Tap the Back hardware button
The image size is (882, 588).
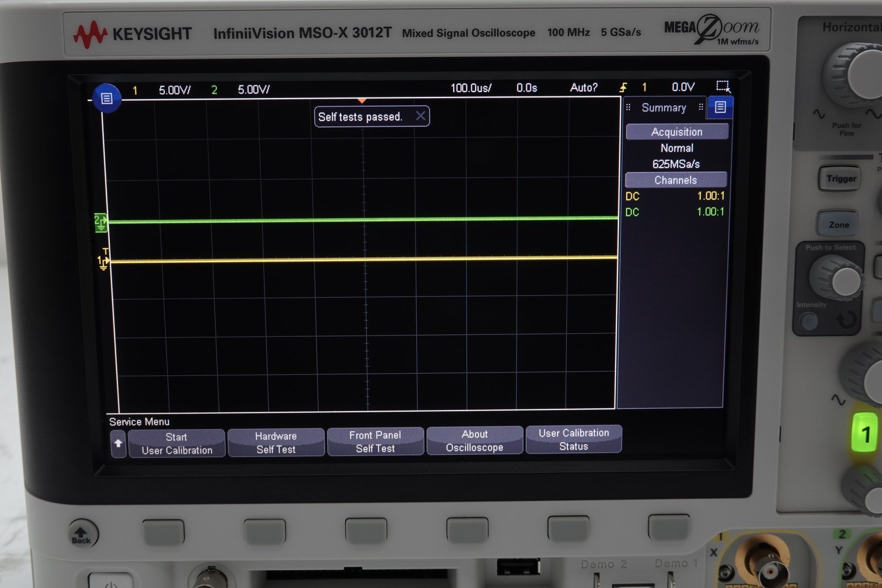83,533
